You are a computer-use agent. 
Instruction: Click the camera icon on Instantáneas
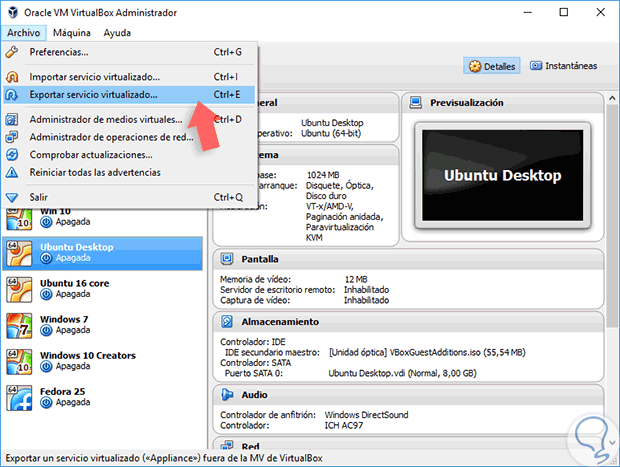536,66
